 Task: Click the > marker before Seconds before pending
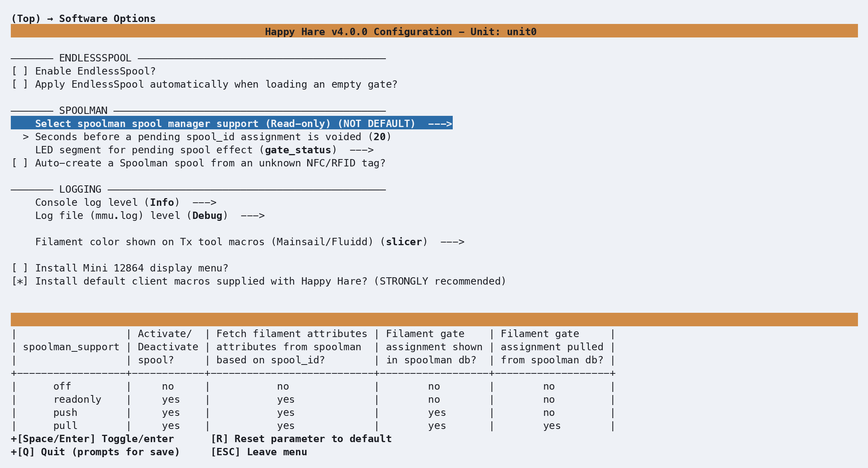tap(26, 137)
